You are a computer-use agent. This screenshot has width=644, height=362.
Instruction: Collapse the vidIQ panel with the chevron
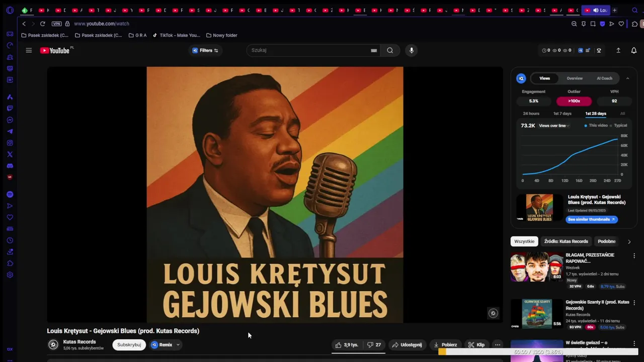pos(627,78)
